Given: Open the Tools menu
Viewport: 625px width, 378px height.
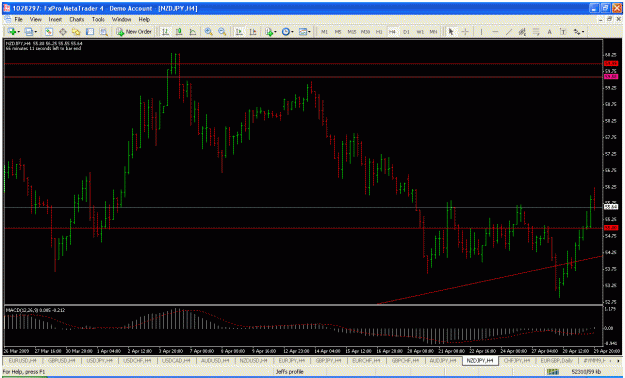Looking at the screenshot, I should (98, 19).
